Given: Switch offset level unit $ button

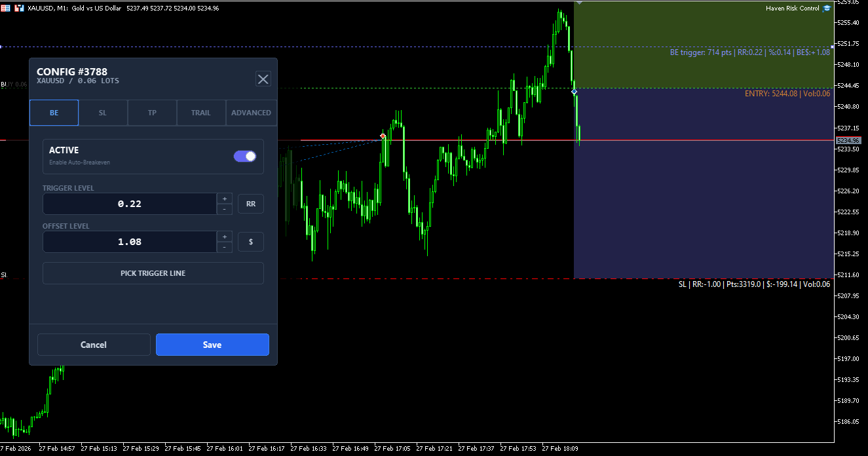Looking at the screenshot, I should (x=251, y=242).
